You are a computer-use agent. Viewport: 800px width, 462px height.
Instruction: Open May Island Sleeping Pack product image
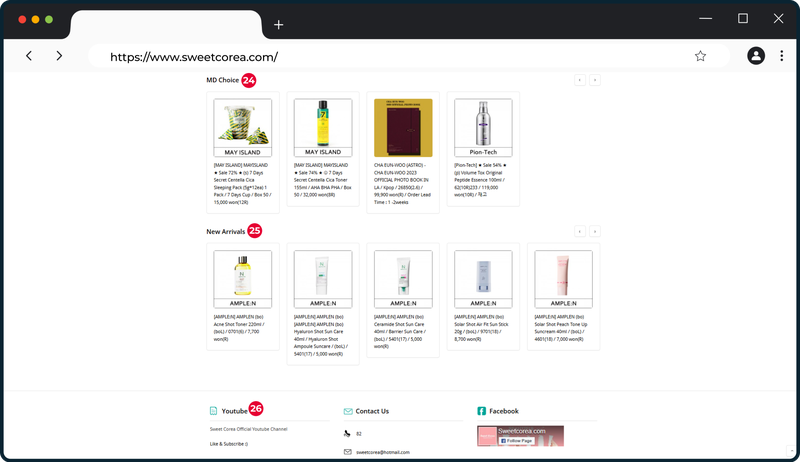point(242,127)
